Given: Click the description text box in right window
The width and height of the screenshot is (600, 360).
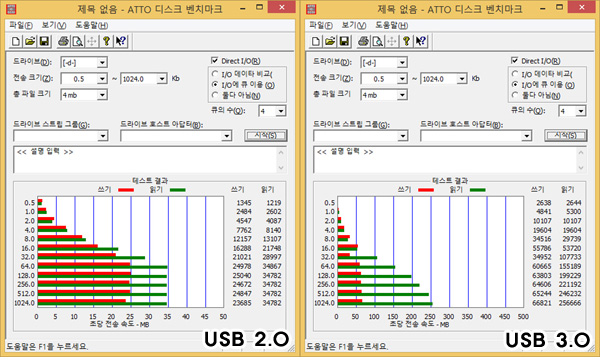Looking at the screenshot, I should click(x=450, y=159).
